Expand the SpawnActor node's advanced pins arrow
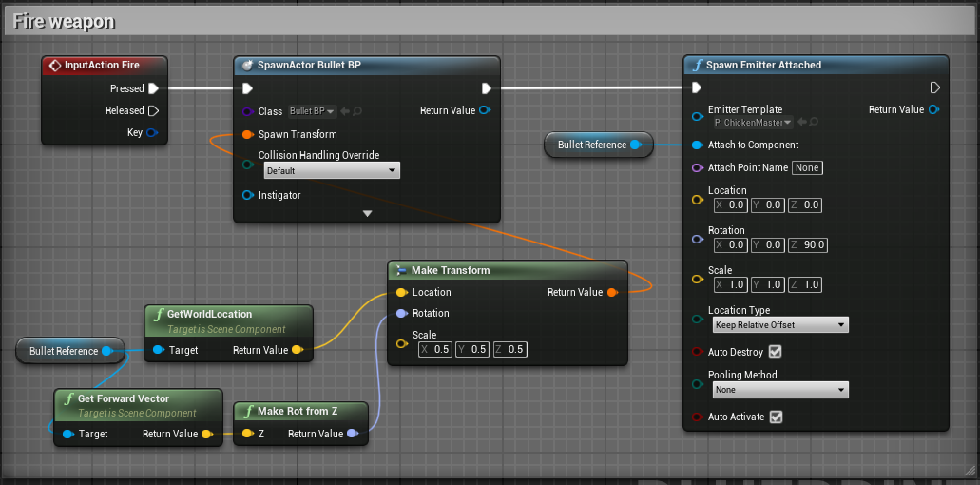Screen dimensions: 980x485 click(367, 214)
